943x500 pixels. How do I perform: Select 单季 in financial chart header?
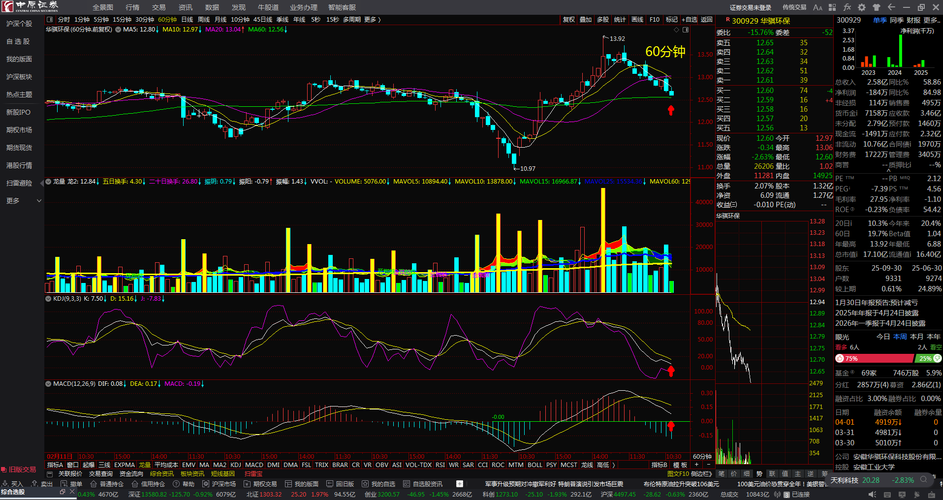(880, 20)
